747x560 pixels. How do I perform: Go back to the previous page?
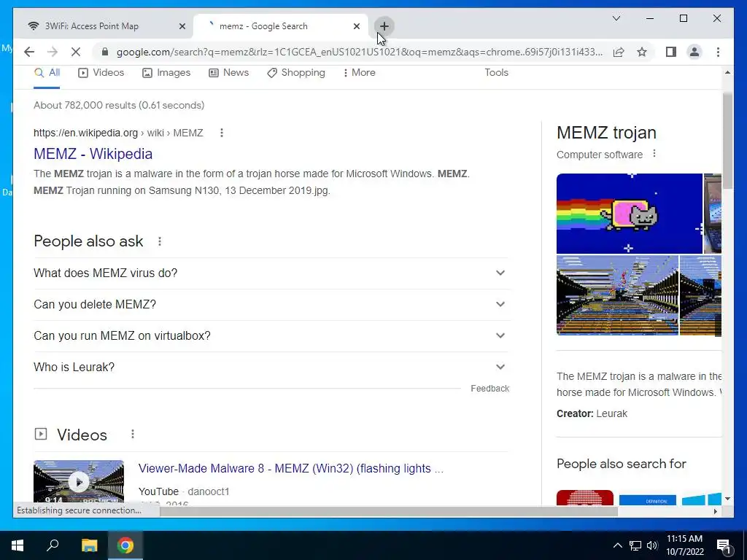pyautogui.click(x=29, y=52)
